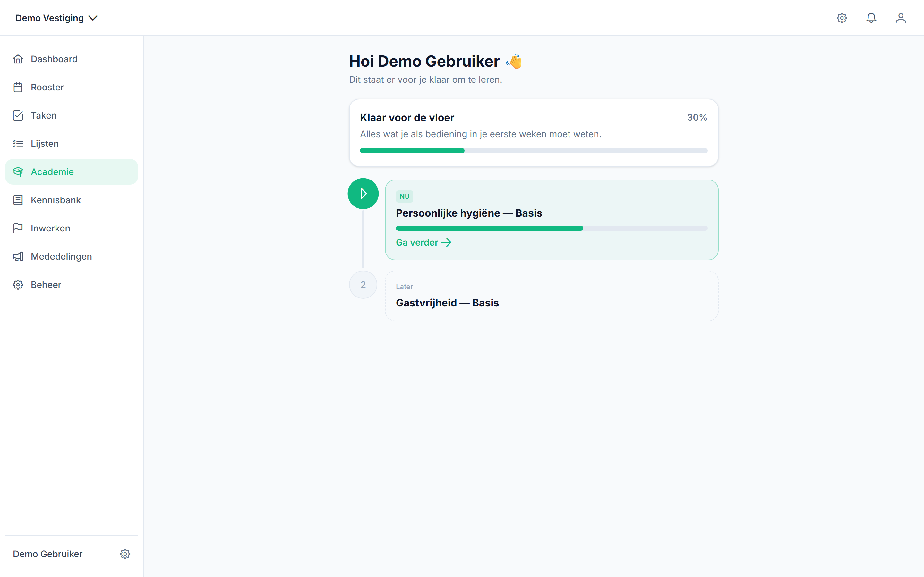Click the Mededelingen megaphone icon
924x577 pixels.
[18, 257]
